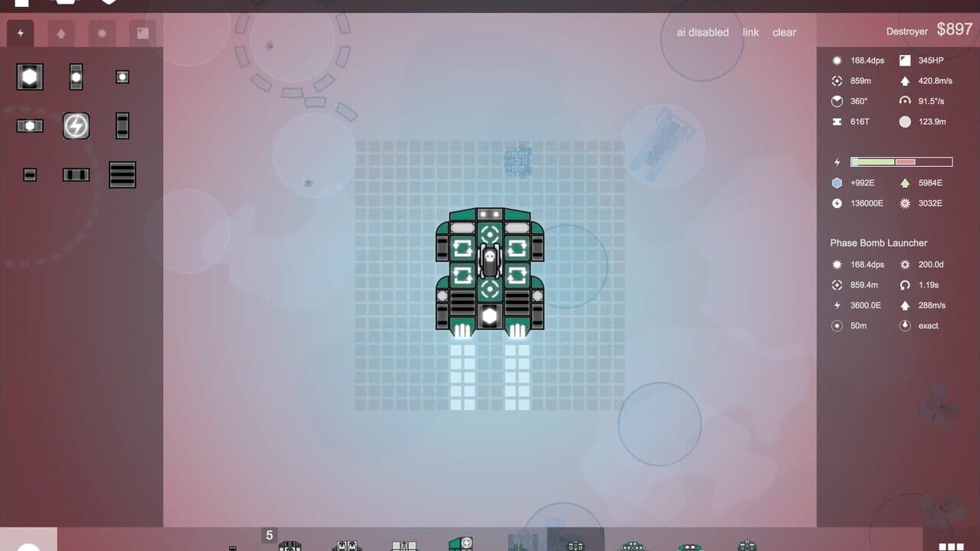Viewport: 980px width, 551px height.
Task: Select the wide flat reactor in parts palette
Action: click(30, 126)
